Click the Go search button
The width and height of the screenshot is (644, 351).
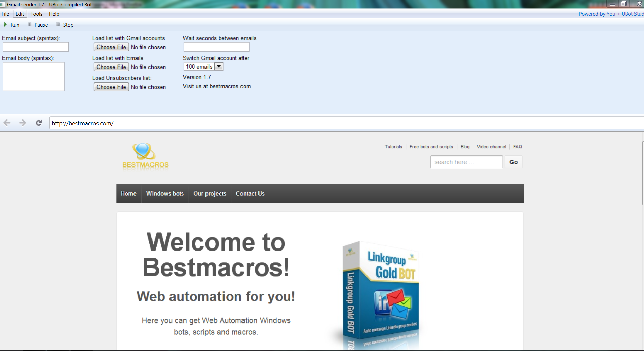tap(514, 162)
